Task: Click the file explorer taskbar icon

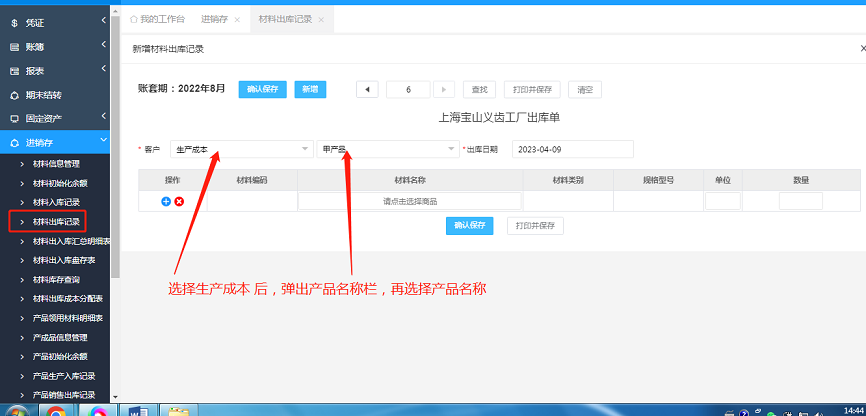Action: [178, 412]
